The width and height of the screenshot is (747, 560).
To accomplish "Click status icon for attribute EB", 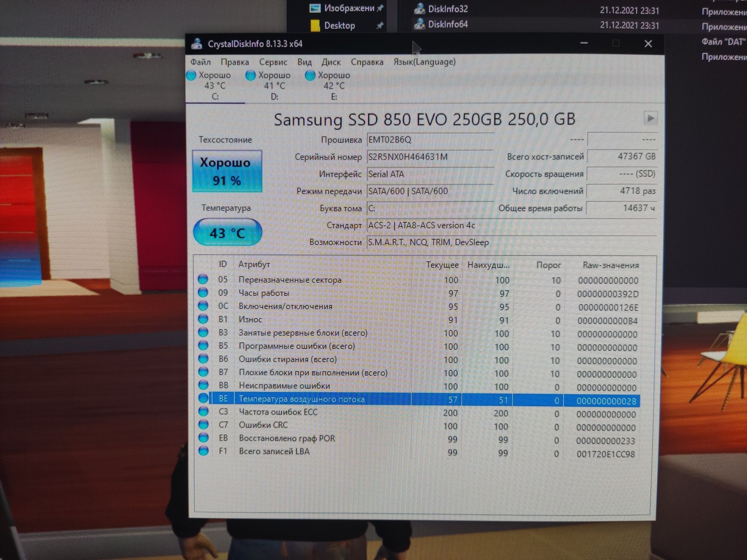I will click(x=203, y=438).
